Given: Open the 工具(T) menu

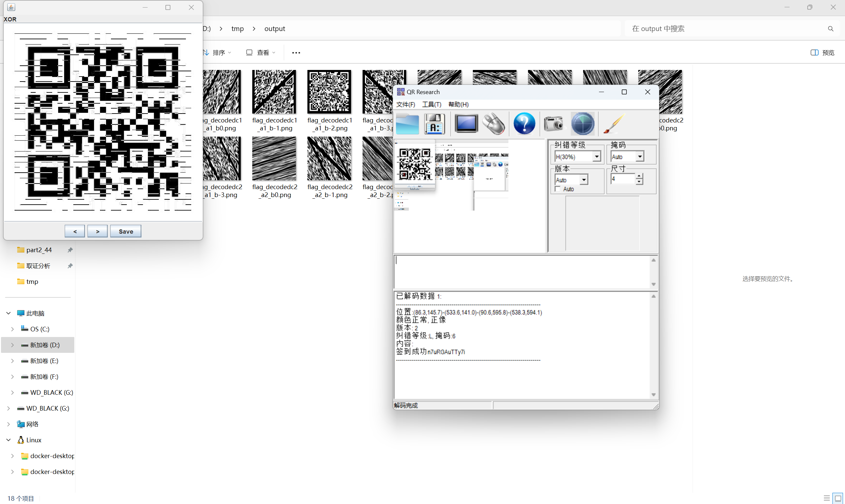Looking at the screenshot, I should (x=432, y=104).
